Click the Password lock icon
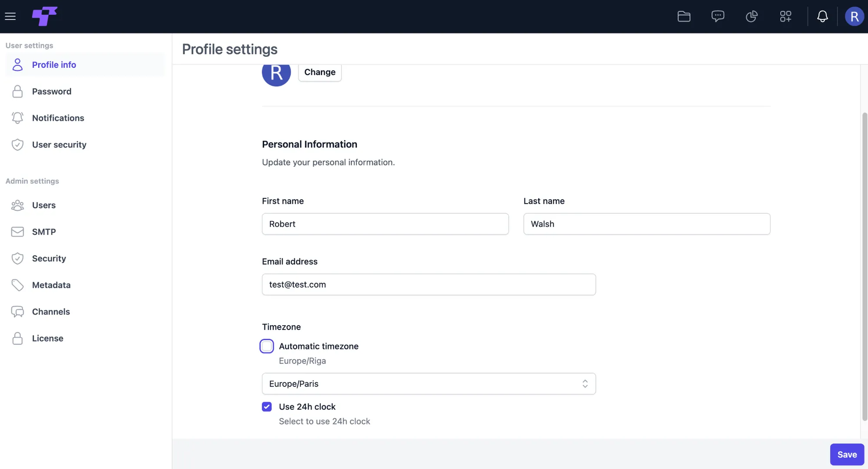Viewport: 868px width, 469px height. click(17, 91)
